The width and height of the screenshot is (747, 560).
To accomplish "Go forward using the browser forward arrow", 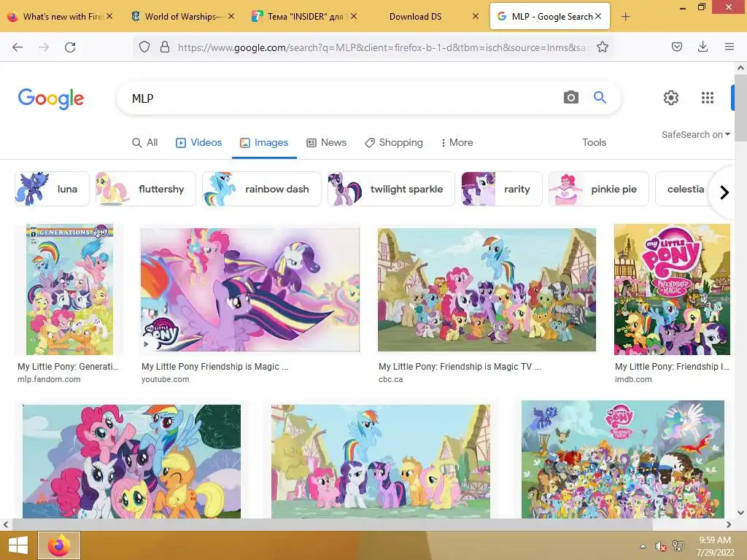I will (44, 47).
